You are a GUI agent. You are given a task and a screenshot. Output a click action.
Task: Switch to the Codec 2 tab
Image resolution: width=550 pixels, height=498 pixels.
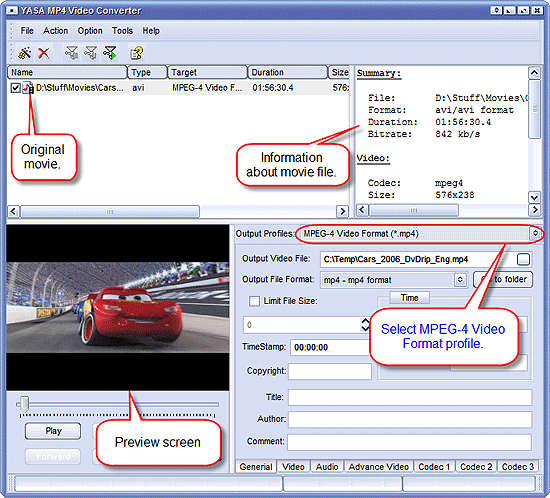tap(476, 467)
